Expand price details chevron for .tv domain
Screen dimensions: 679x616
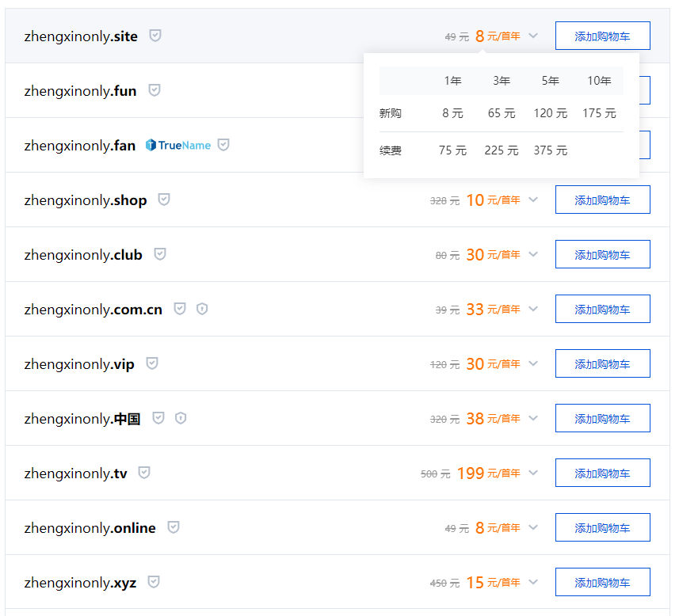click(533, 473)
